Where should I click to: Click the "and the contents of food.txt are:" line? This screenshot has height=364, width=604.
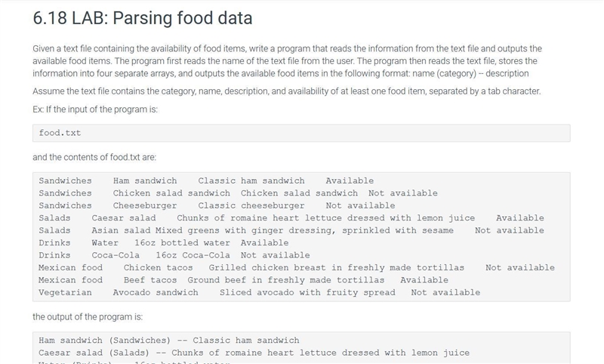click(x=94, y=157)
